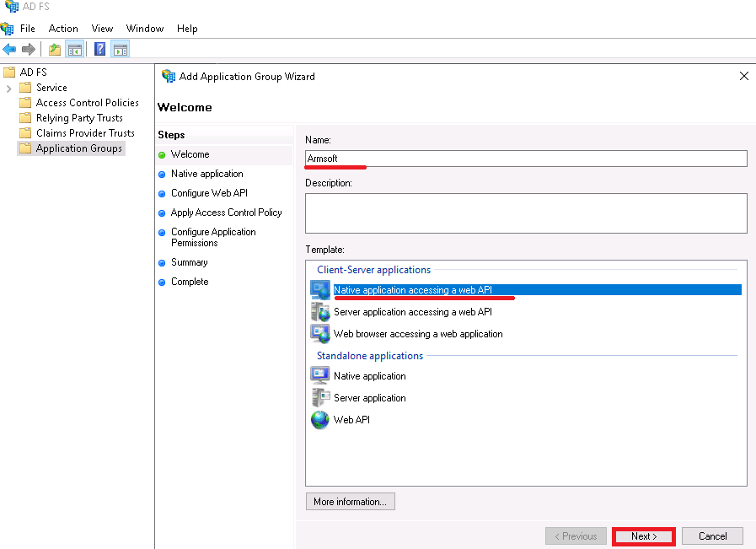
Task: Click the Apply Access Control Policy step
Action: coord(226,213)
